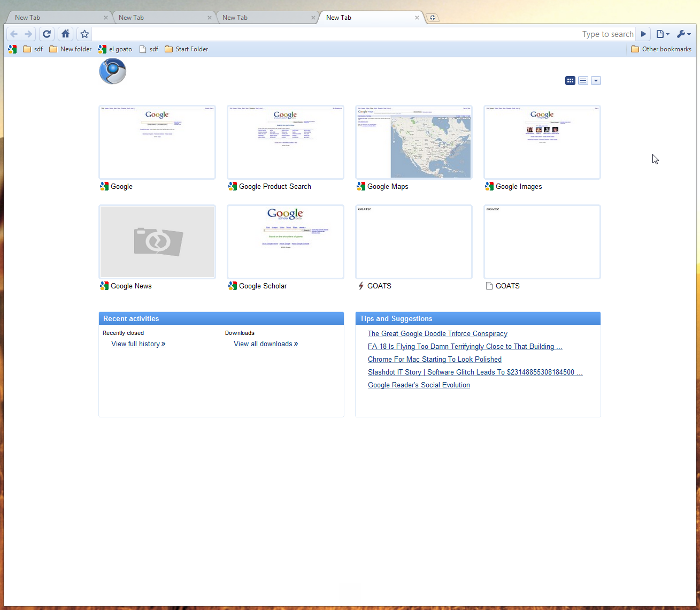Switch to list view
700x610 pixels.
pyautogui.click(x=583, y=81)
